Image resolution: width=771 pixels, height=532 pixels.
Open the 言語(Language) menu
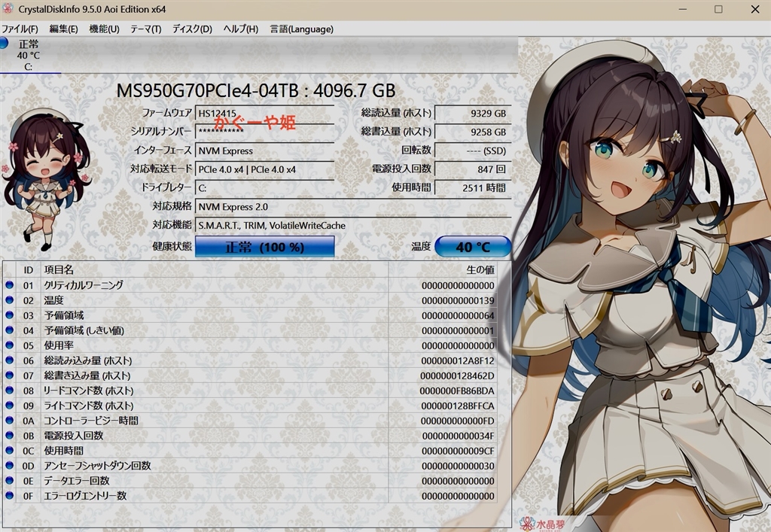(301, 29)
